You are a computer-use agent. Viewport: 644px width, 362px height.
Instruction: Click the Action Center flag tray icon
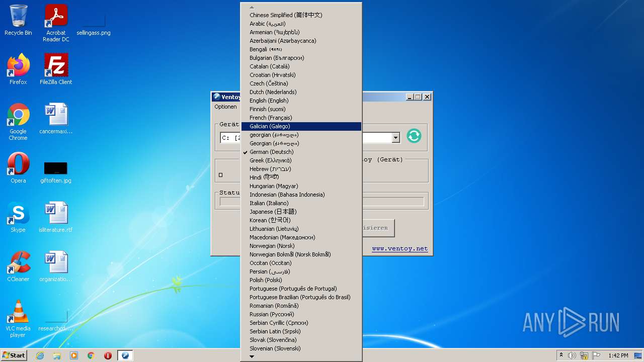(x=596, y=355)
